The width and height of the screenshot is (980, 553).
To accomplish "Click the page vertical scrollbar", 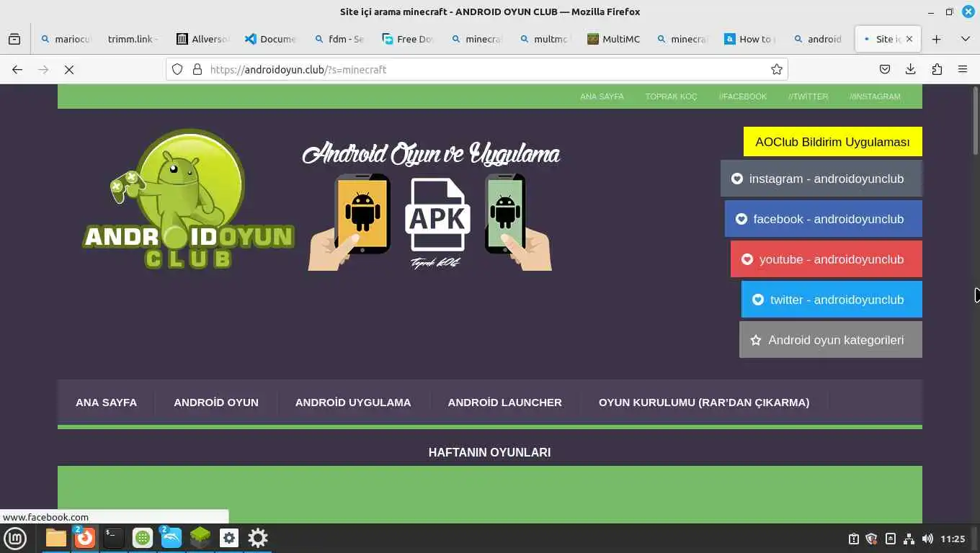I will point(975,122).
